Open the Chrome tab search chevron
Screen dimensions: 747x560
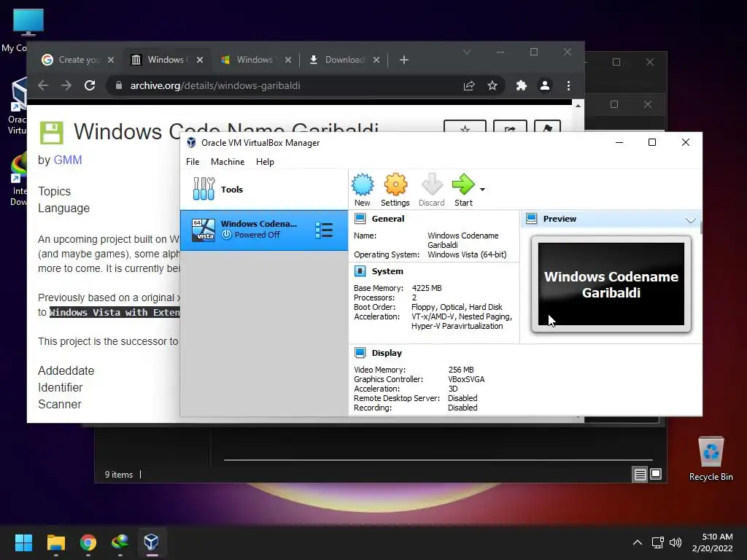467,52
